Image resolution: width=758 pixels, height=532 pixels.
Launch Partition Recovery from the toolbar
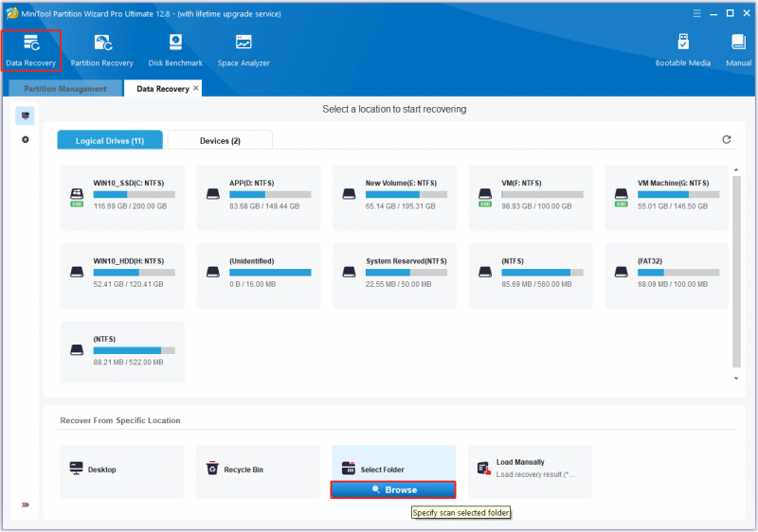[102, 51]
